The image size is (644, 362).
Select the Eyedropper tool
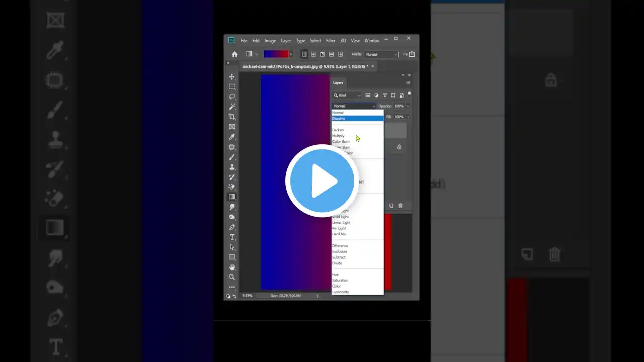click(x=232, y=137)
